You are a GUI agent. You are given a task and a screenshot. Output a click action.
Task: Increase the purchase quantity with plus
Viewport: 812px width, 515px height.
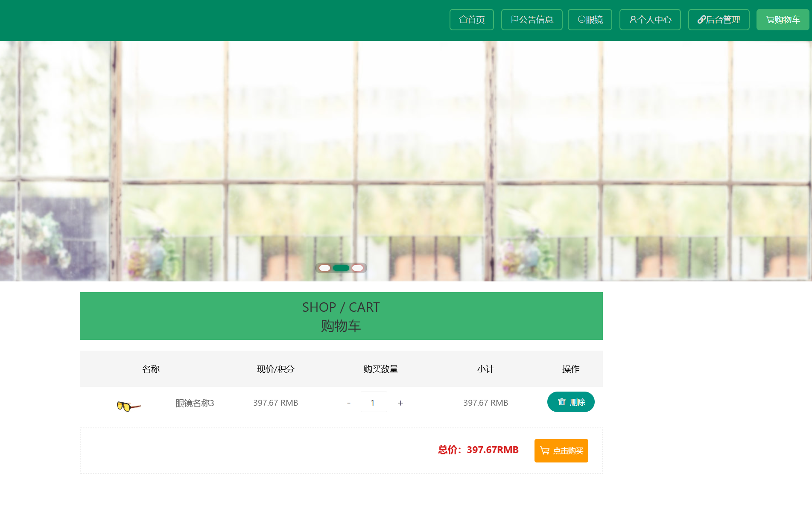tap(400, 403)
